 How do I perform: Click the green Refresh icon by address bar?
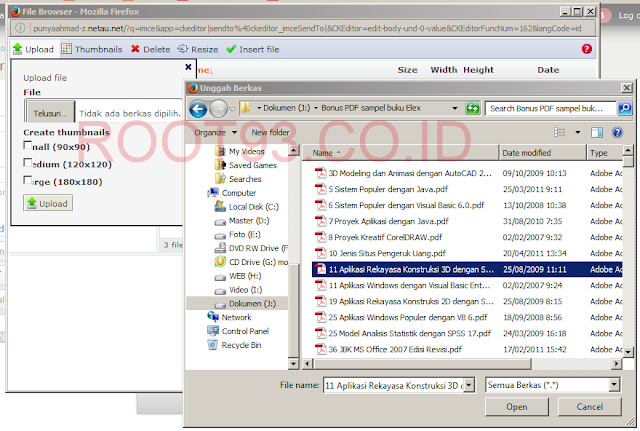click(473, 109)
